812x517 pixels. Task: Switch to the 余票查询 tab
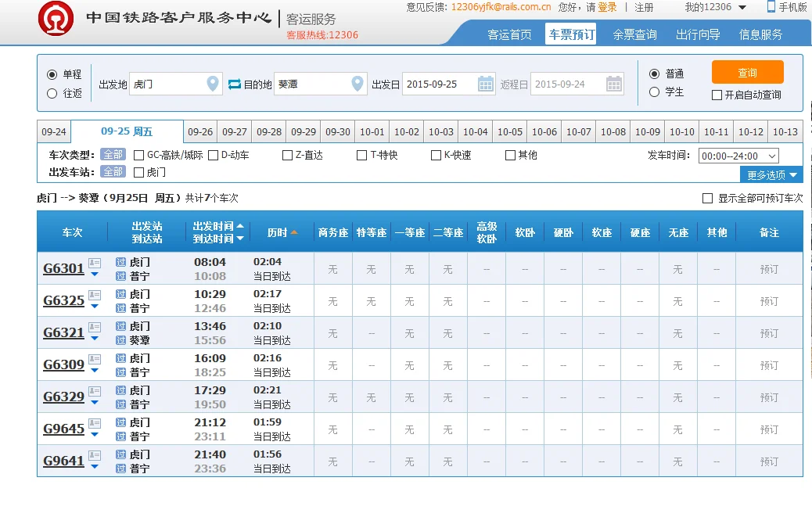tap(634, 35)
